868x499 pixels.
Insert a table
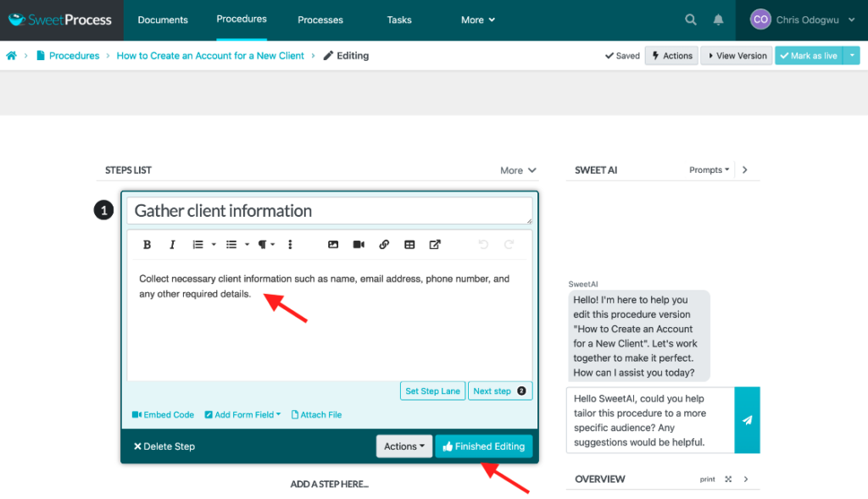tap(409, 245)
